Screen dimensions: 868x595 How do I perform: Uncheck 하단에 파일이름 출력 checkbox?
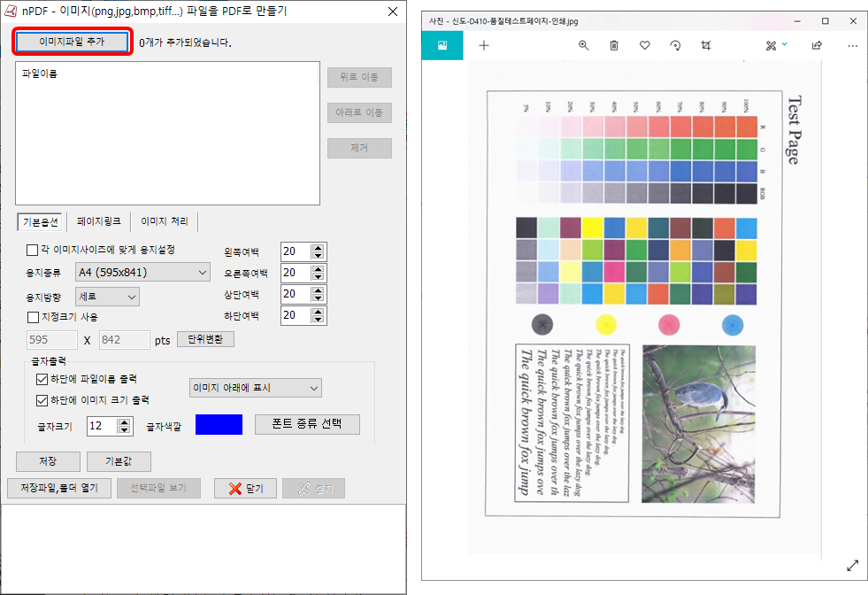pos(42,380)
